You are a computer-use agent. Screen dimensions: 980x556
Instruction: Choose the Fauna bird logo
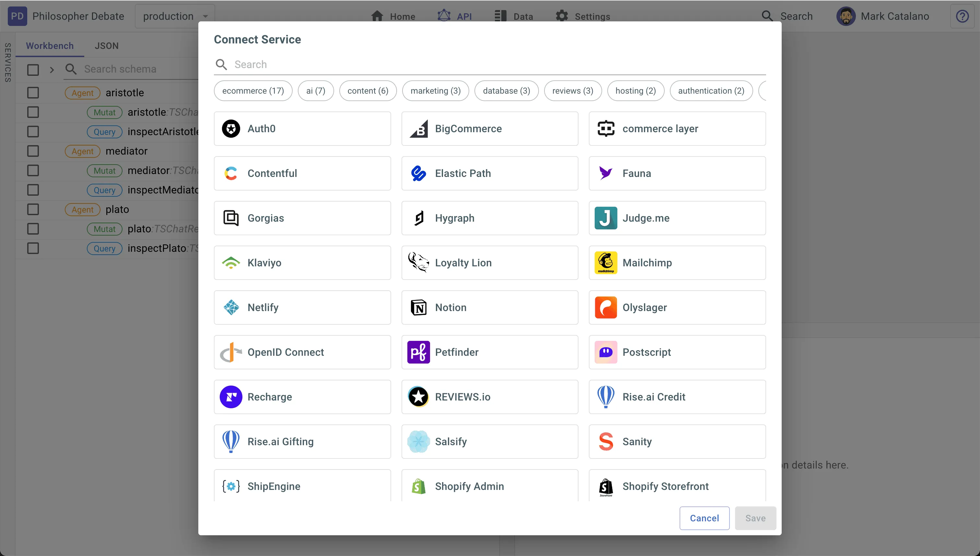point(606,173)
